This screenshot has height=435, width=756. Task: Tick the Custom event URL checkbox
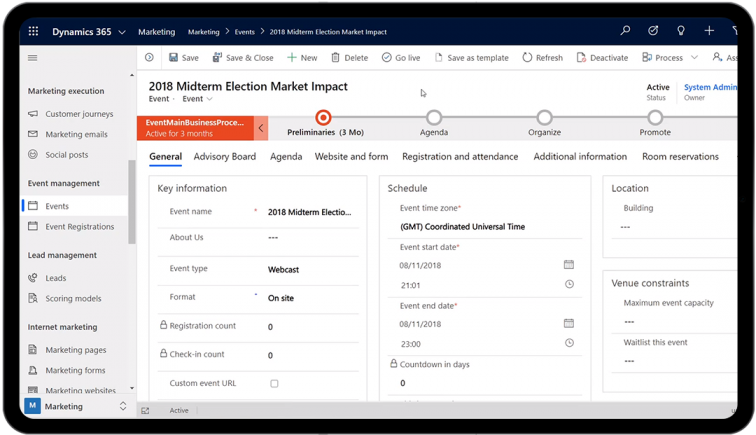pos(274,383)
